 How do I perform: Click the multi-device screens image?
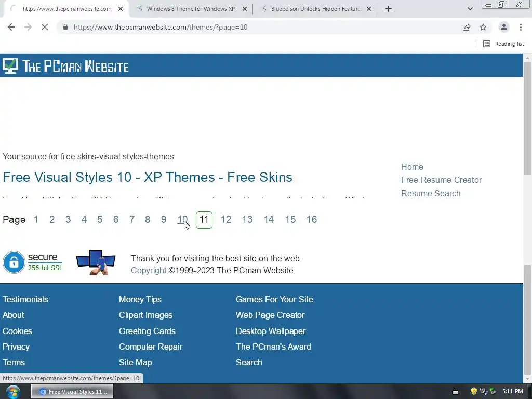point(96,262)
